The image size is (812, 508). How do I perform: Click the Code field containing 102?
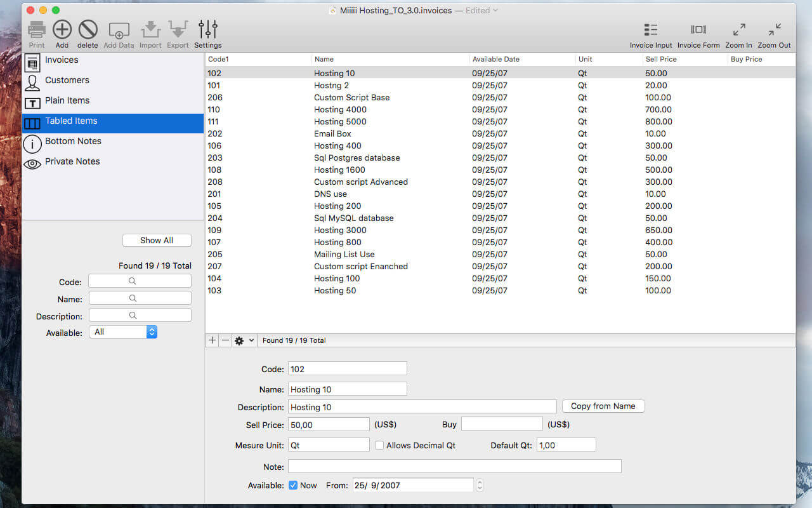click(x=348, y=369)
